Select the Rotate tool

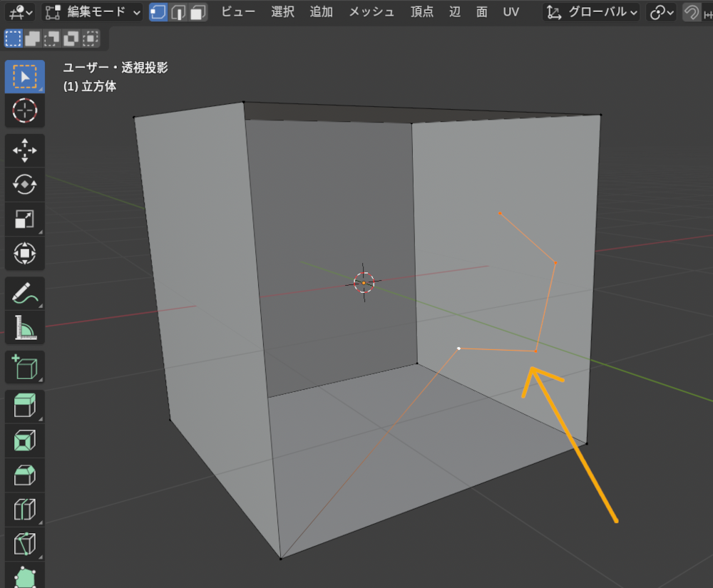click(x=25, y=185)
